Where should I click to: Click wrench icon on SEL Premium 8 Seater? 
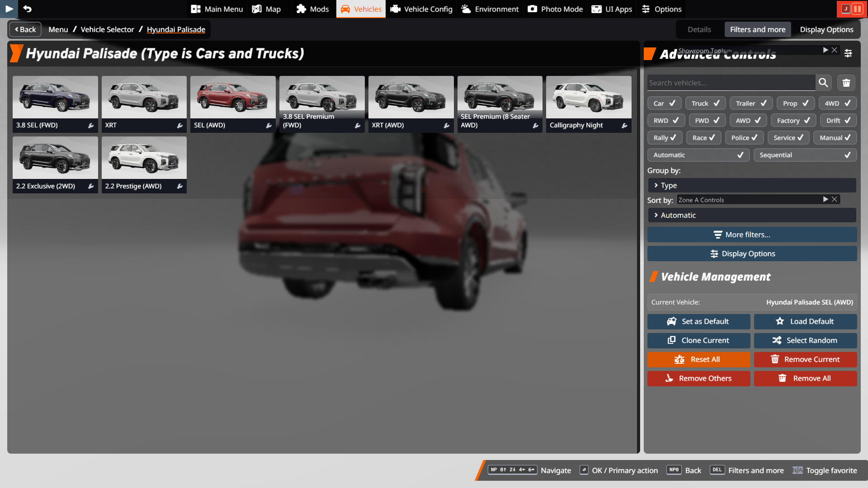click(536, 126)
